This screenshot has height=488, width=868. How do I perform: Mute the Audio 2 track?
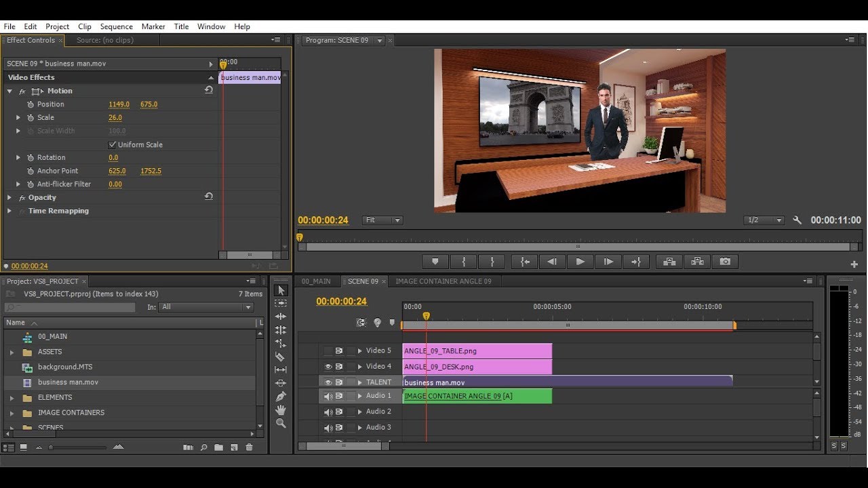[x=328, y=411]
